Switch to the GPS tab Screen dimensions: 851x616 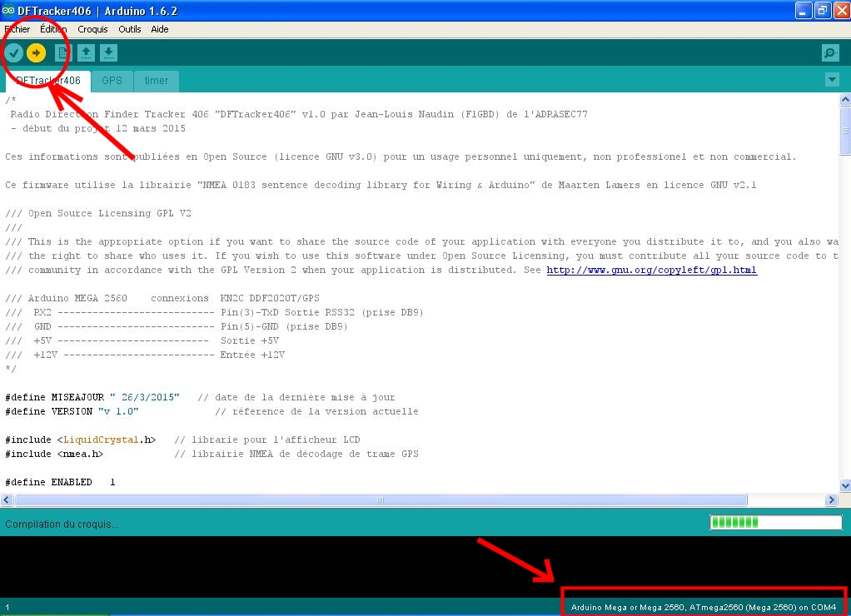pyautogui.click(x=112, y=81)
